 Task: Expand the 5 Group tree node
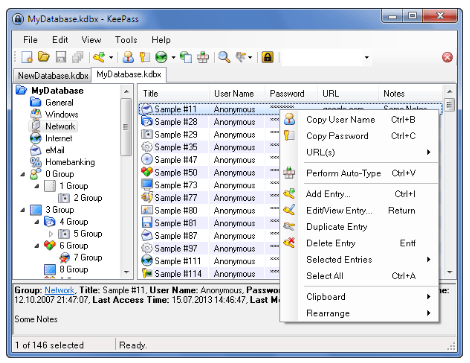coord(51,234)
